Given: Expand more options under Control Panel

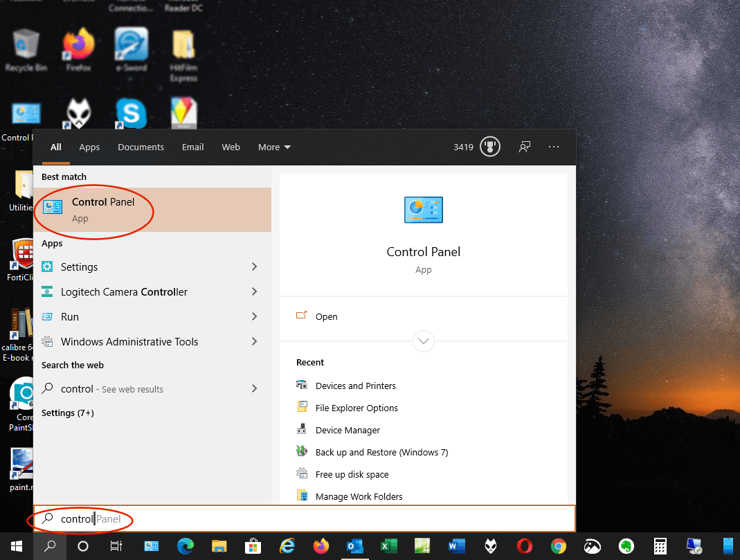Looking at the screenshot, I should pyautogui.click(x=423, y=341).
